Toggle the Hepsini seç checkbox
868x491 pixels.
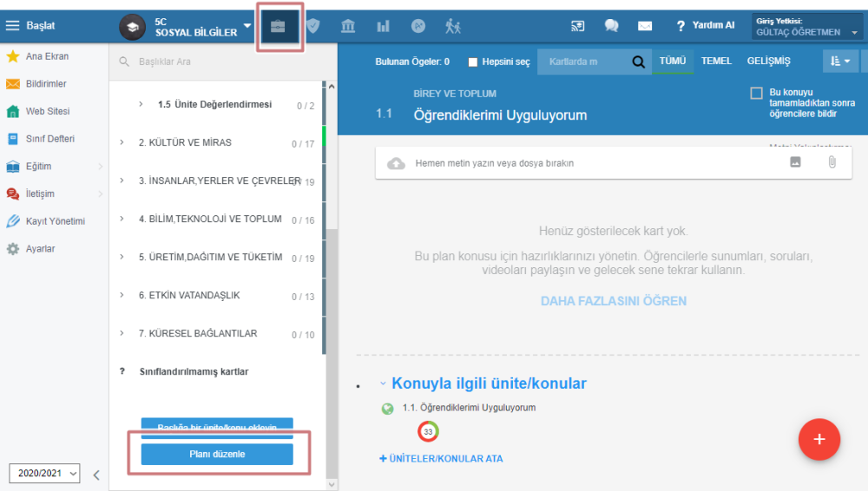(473, 62)
